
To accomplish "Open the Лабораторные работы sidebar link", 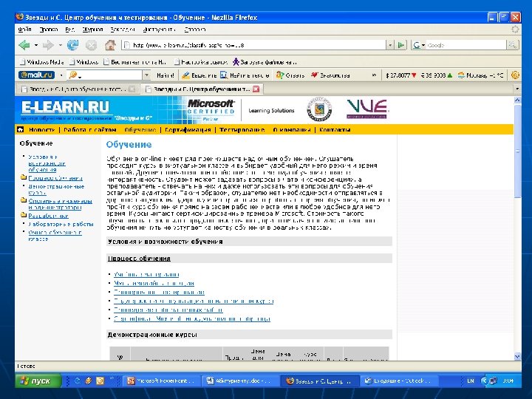I will point(61,225).
